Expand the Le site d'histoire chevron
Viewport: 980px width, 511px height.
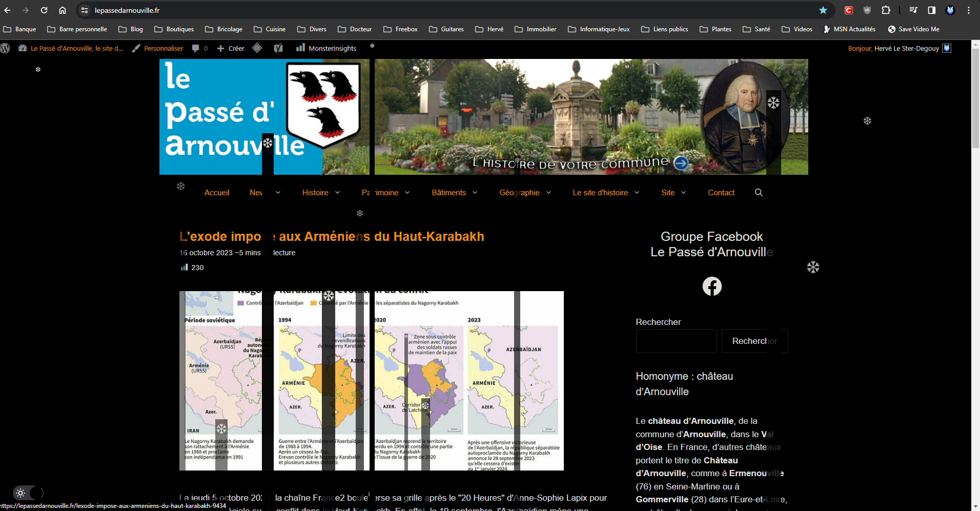[x=637, y=193]
